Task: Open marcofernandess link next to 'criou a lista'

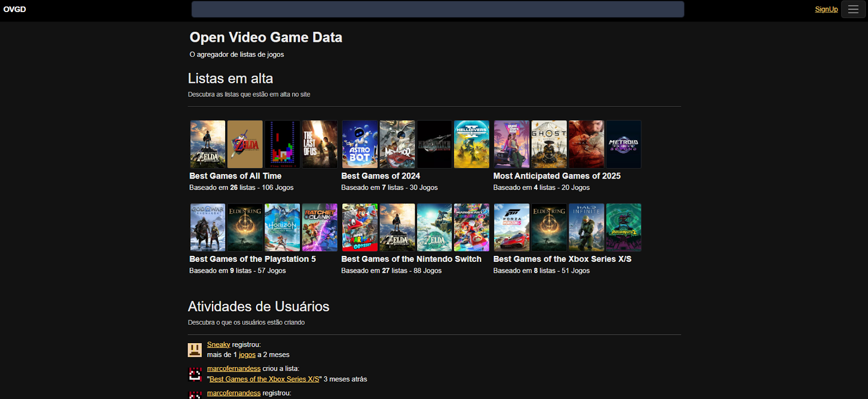Action: [x=234, y=369]
